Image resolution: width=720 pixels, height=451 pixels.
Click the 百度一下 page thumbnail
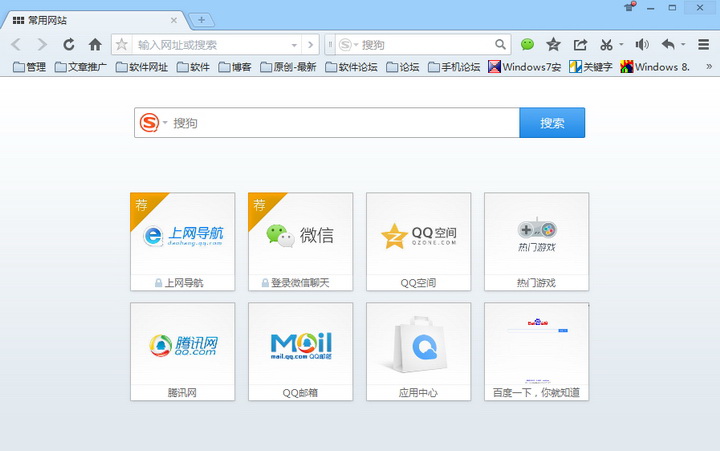tap(536, 351)
